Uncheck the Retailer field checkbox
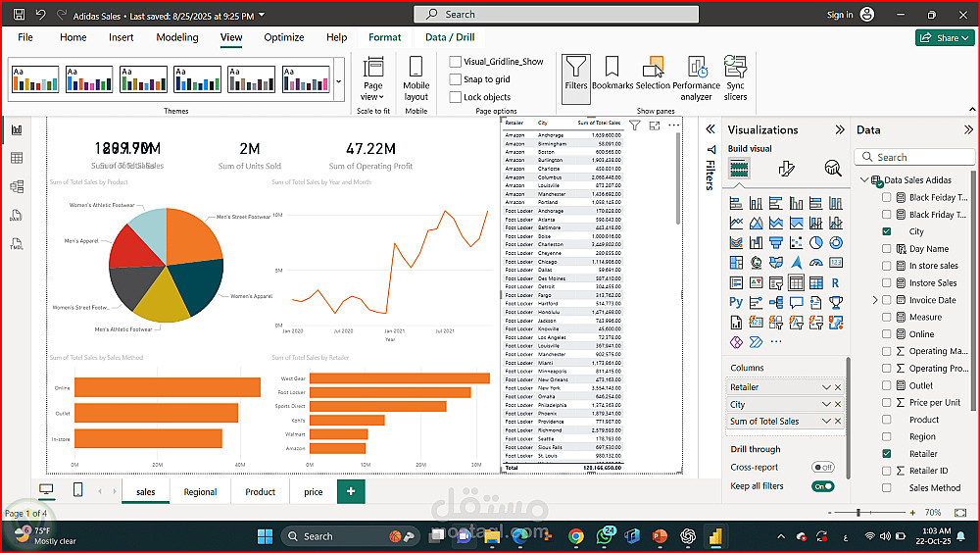980x553 pixels. 886,454
